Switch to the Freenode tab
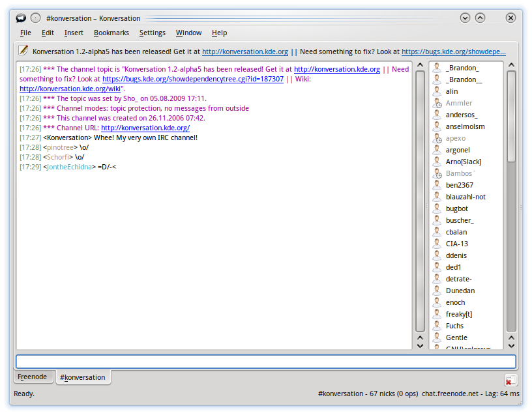The width and height of the screenshot is (532, 415). point(33,377)
